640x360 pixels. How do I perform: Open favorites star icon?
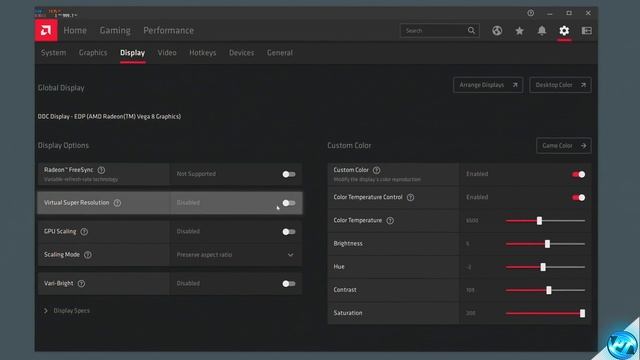[x=519, y=31]
